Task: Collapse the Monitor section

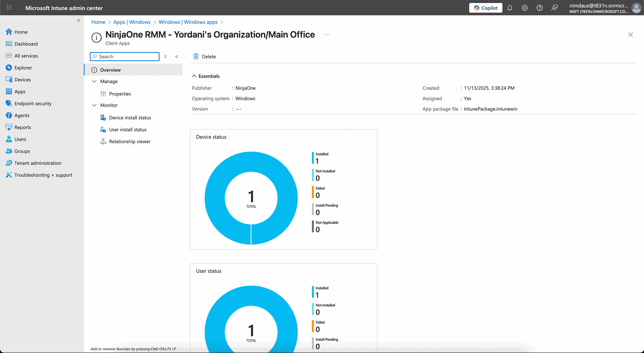Action: tap(94, 105)
